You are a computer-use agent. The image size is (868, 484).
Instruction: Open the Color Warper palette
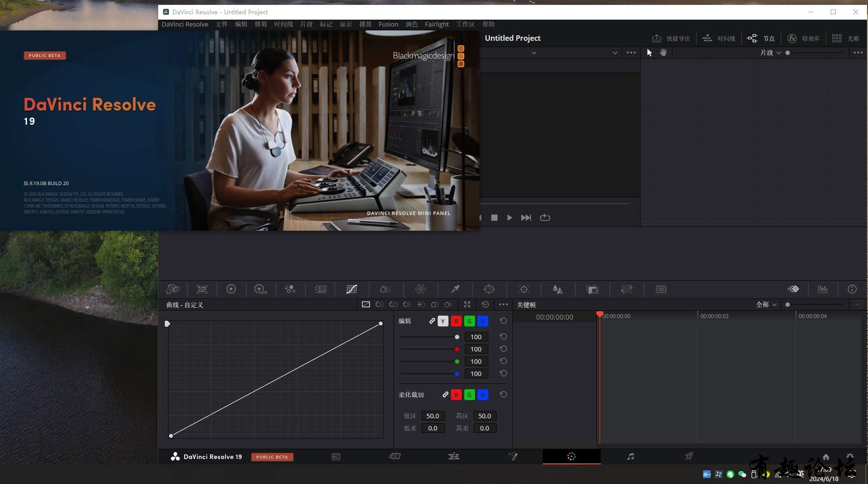click(x=420, y=289)
